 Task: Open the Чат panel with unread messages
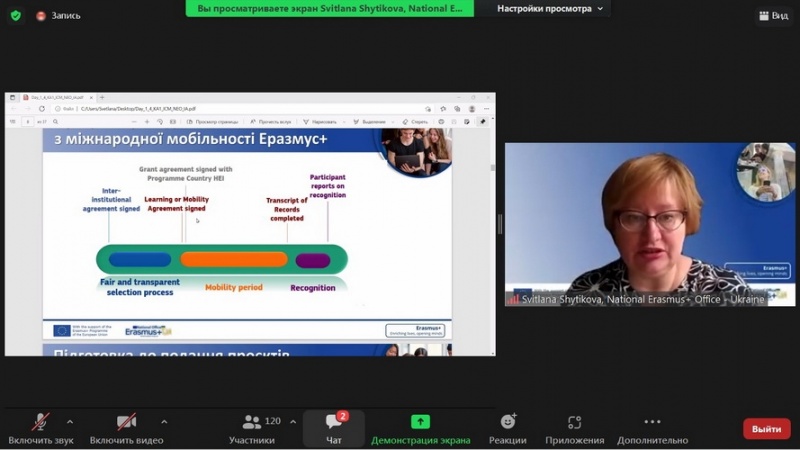click(x=334, y=428)
